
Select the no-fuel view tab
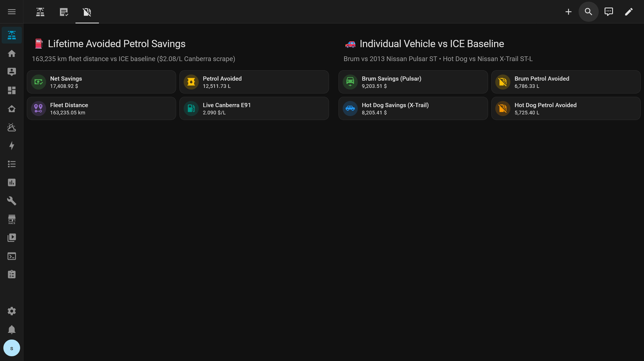point(87,12)
